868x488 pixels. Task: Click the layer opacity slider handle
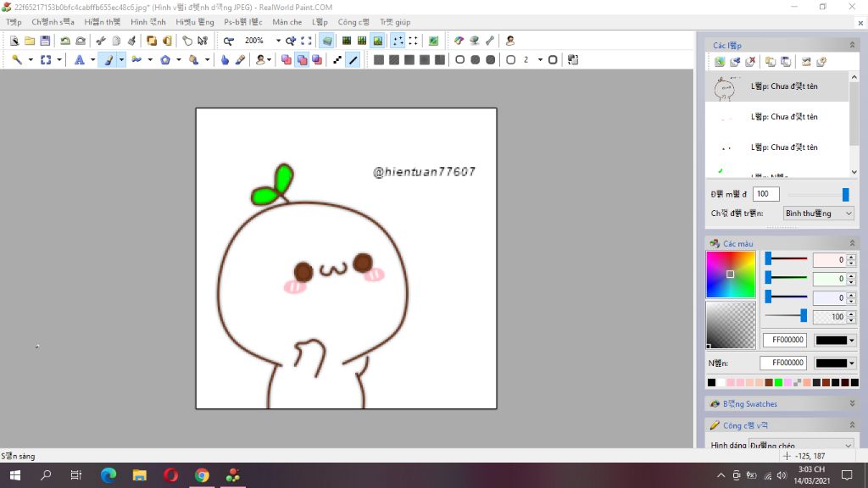(x=845, y=194)
